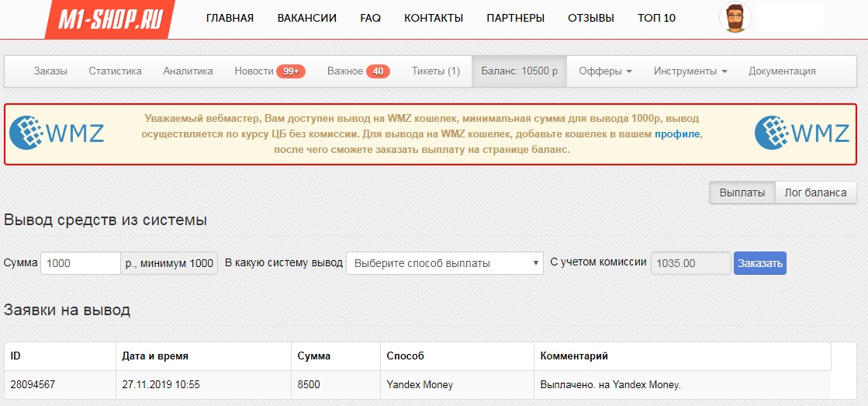Open Важное with 40 badge
This screenshot has width=868, height=406.
358,71
